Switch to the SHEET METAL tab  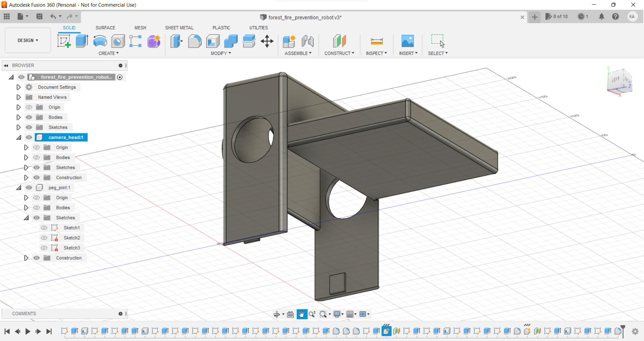click(179, 28)
